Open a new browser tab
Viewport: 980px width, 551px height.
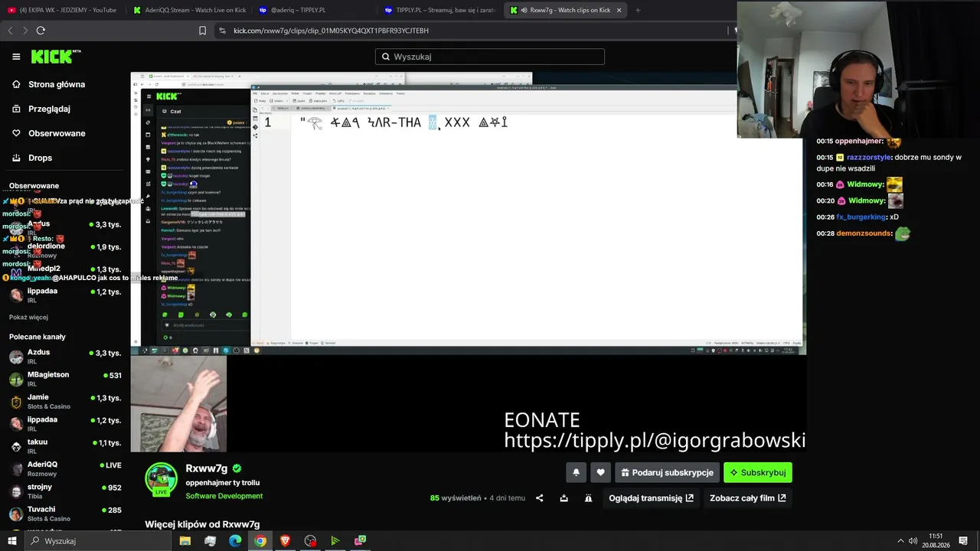point(638,10)
